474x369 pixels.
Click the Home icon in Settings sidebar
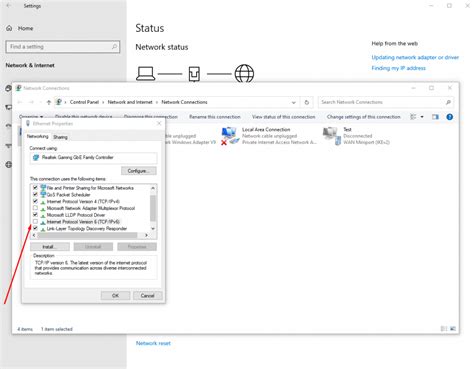coord(9,28)
